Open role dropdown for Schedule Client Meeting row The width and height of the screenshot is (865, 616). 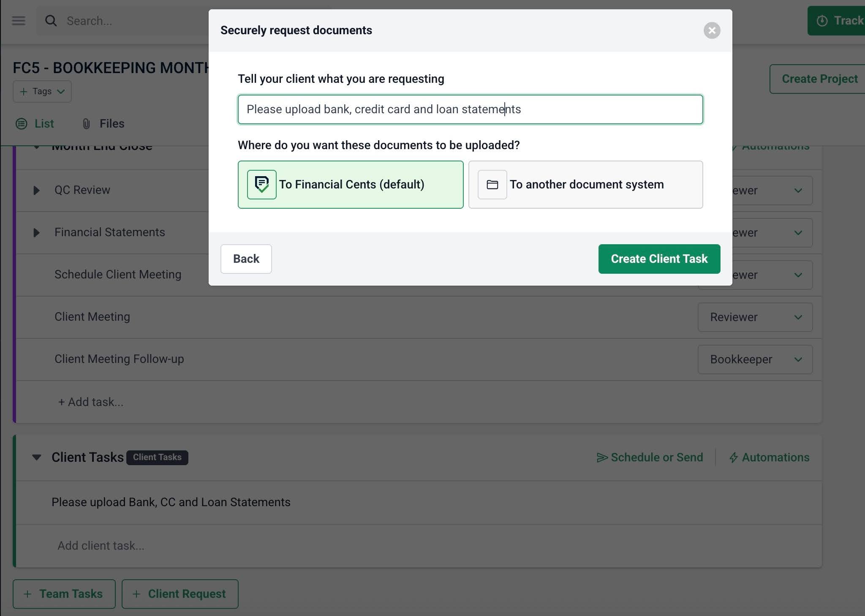(x=772, y=275)
